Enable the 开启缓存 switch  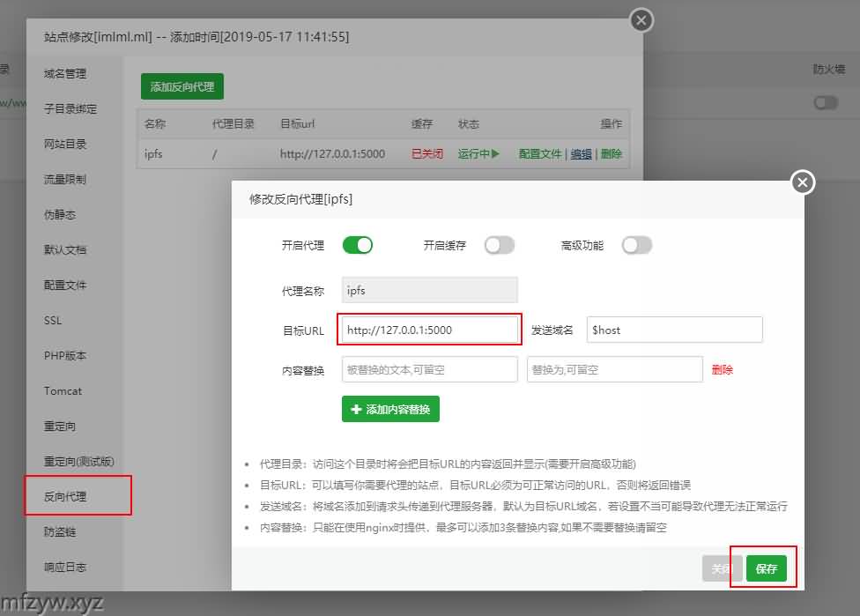tap(499, 245)
